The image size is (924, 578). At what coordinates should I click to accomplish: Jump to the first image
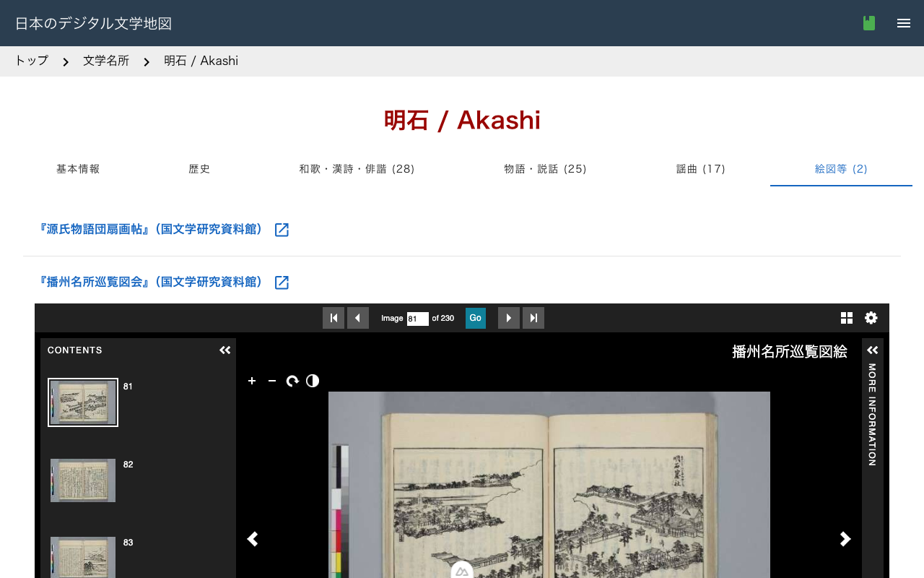(334, 318)
